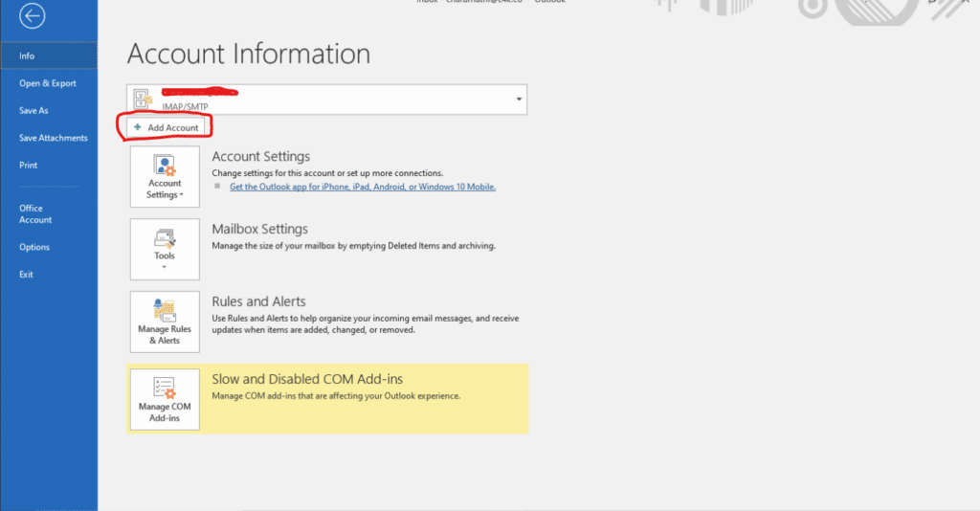Open Account Settings icon button
The height and width of the screenshot is (511, 980).
pyautogui.click(x=165, y=165)
